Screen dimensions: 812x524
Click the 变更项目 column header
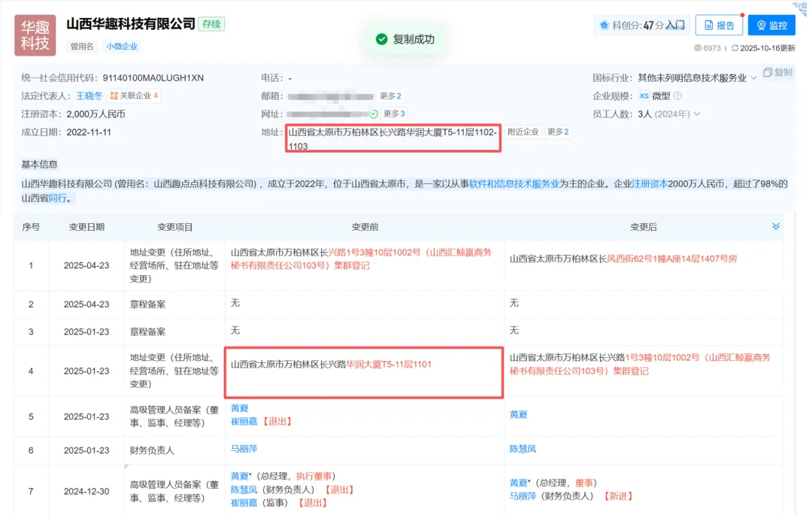click(x=174, y=227)
